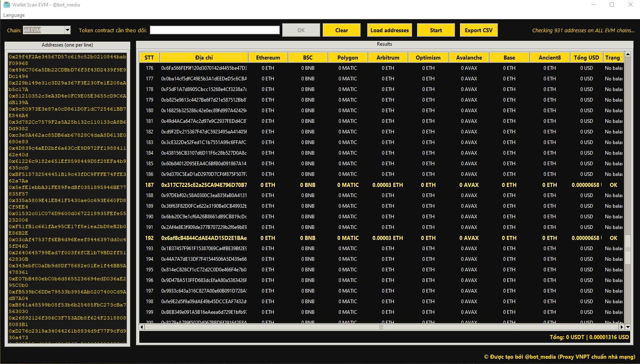Click the Optimism column header
The image size is (640, 364).
(428, 58)
